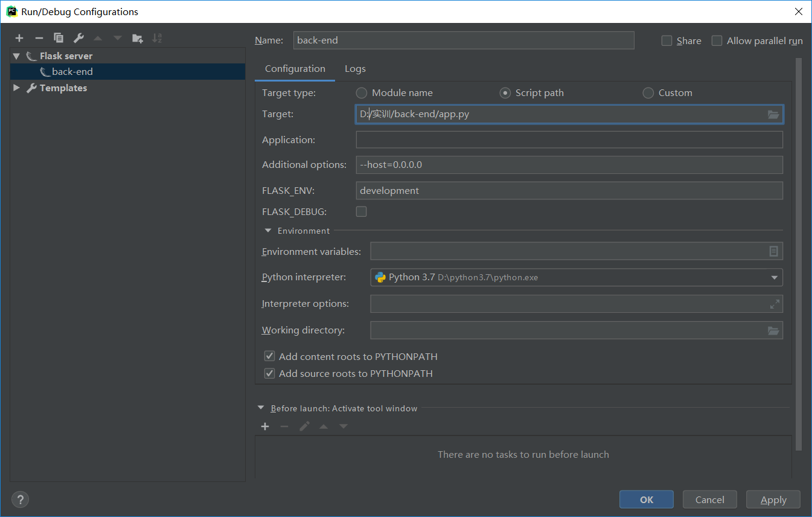
Task: Open the Environment variables editor icon
Action: point(773,251)
